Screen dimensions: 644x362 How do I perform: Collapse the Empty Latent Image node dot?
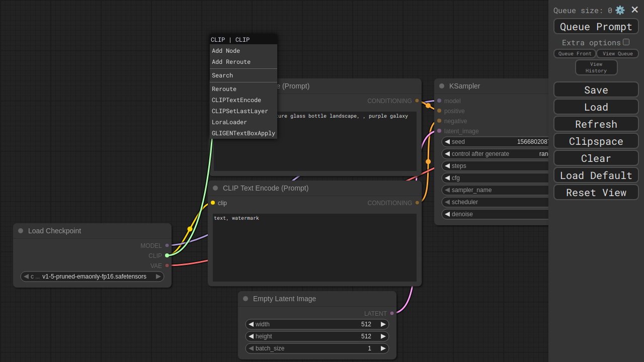click(x=246, y=299)
